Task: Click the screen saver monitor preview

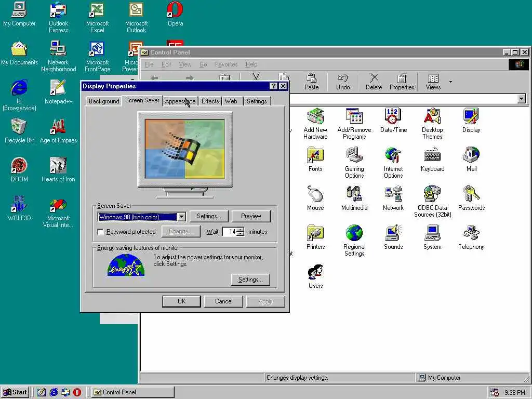Action: pyautogui.click(x=185, y=149)
